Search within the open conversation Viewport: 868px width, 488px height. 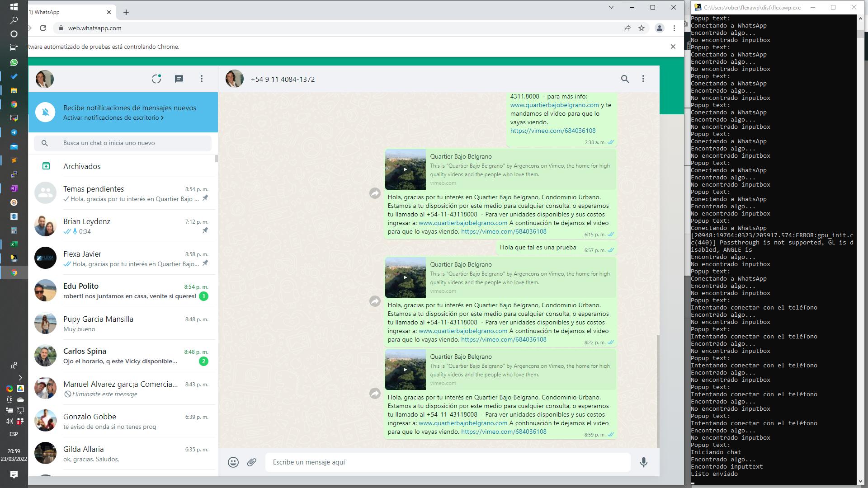pyautogui.click(x=625, y=79)
